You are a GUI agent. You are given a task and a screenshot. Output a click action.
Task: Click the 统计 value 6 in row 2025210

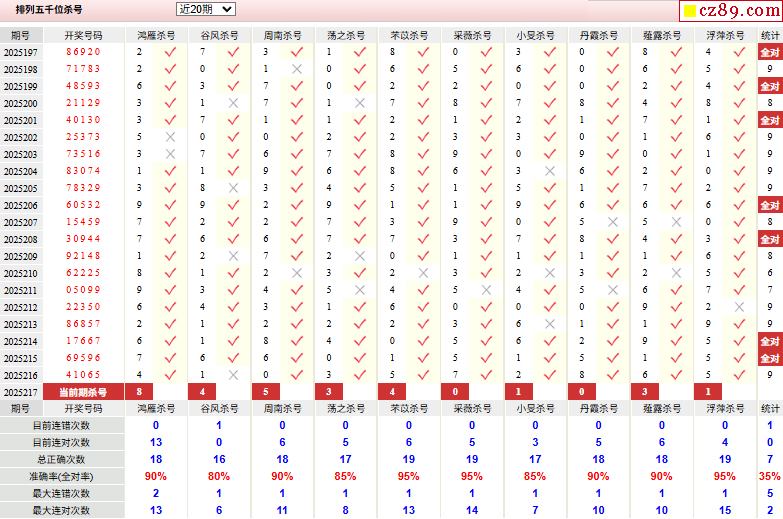(x=770, y=273)
